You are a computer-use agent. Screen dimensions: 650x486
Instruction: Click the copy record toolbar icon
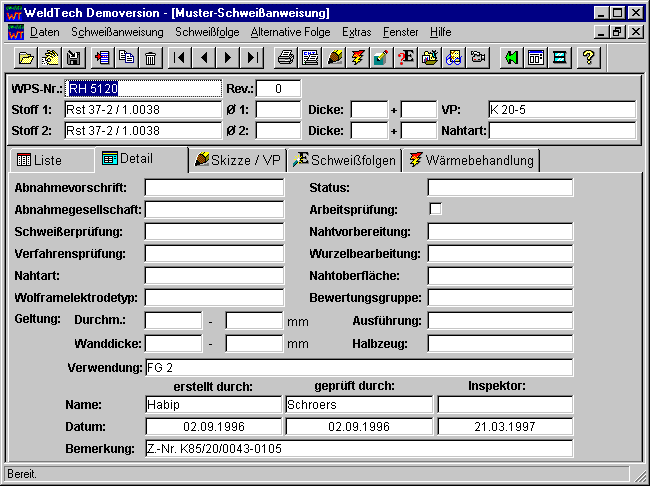click(x=126, y=58)
